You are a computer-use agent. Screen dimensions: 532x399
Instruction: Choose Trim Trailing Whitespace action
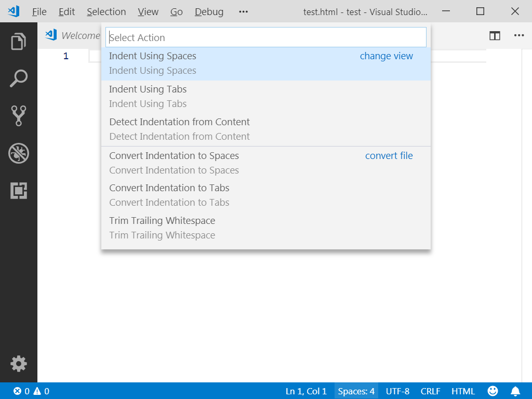(266, 228)
